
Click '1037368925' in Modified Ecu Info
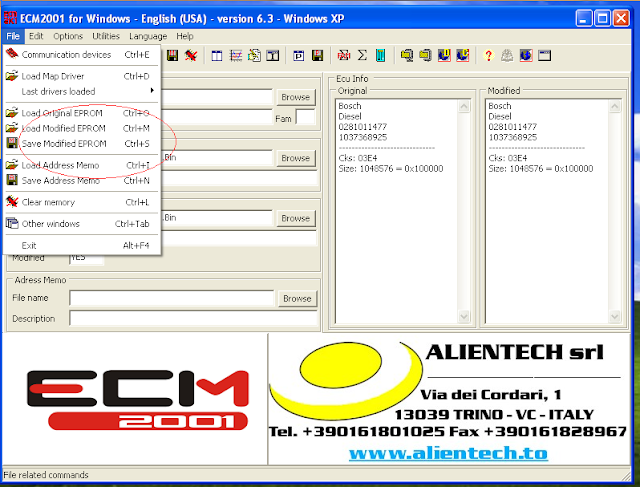click(513, 137)
